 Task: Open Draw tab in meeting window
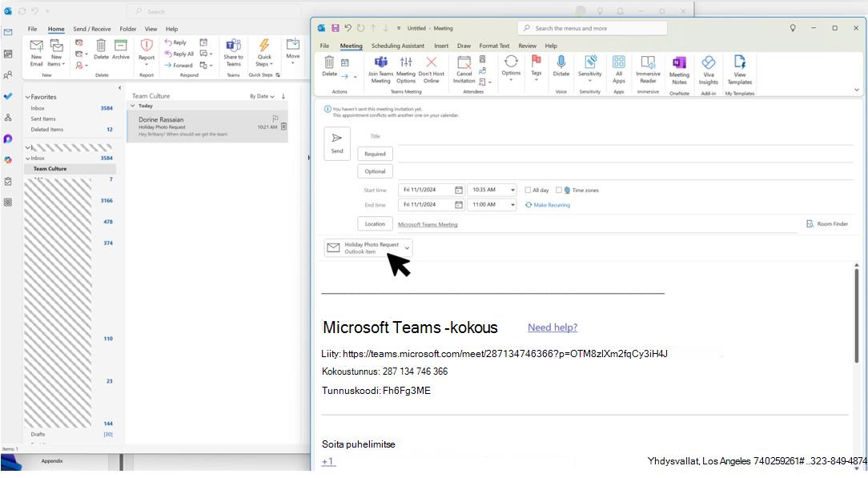tap(464, 46)
